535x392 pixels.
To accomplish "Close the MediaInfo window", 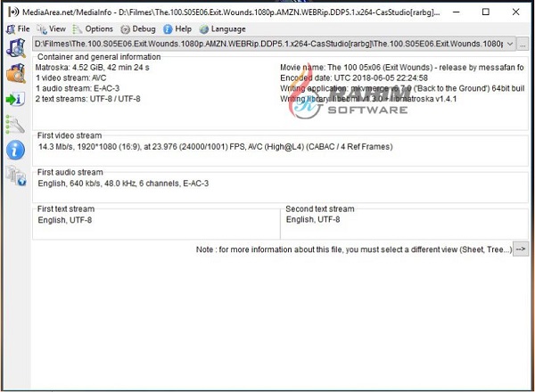I will point(516,12).
